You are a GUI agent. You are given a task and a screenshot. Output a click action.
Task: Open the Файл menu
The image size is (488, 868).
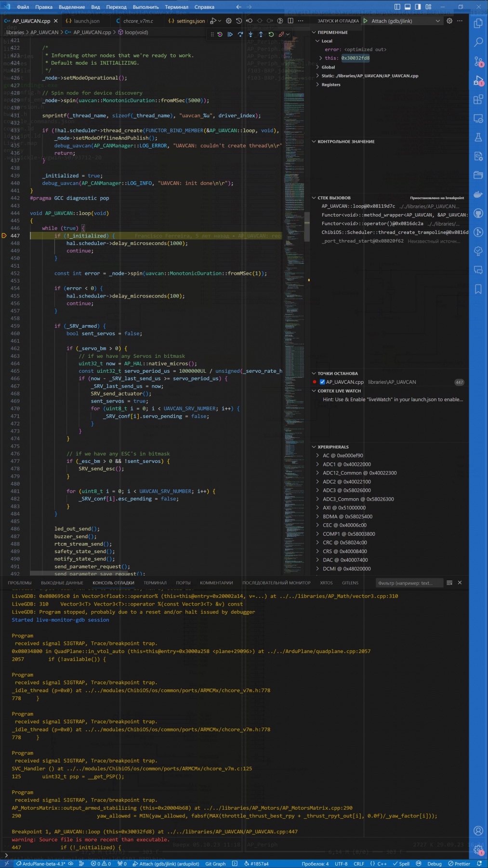click(x=23, y=7)
